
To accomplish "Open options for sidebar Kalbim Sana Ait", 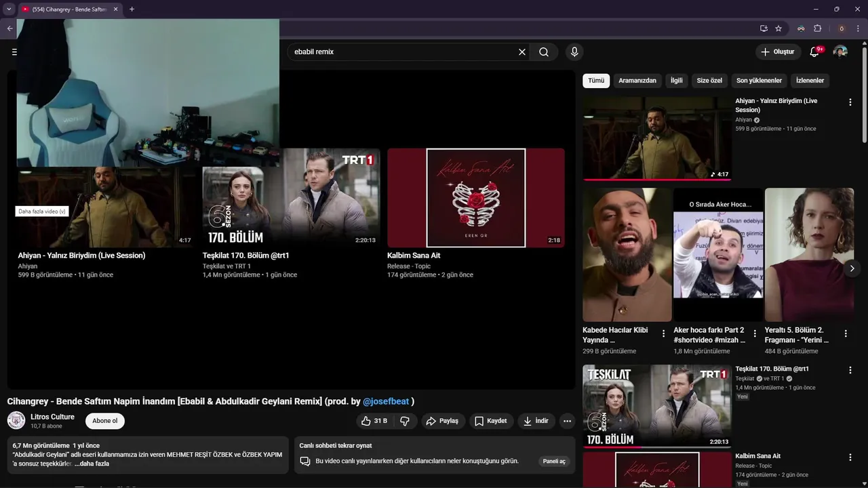I will click(850, 457).
